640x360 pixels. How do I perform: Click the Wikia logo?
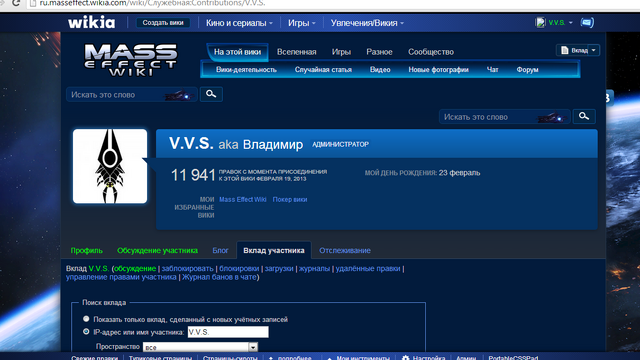[91, 22]
